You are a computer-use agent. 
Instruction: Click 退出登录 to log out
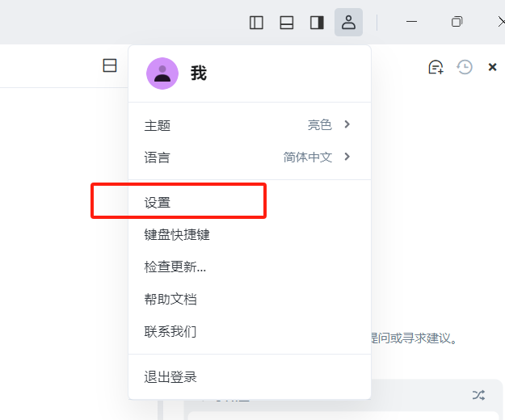[x=250, y=376]
